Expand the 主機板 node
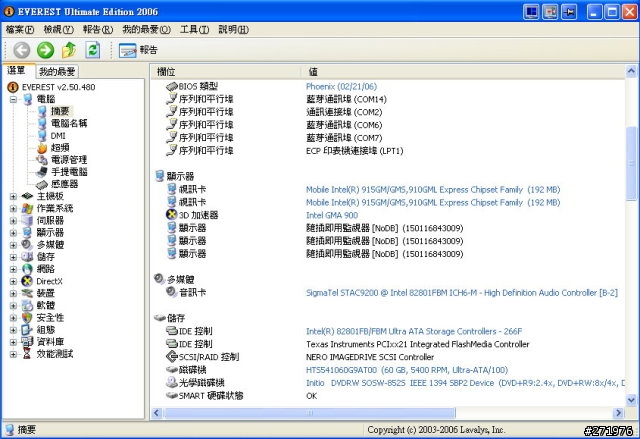640x439 pixels. tap(13, 196)
